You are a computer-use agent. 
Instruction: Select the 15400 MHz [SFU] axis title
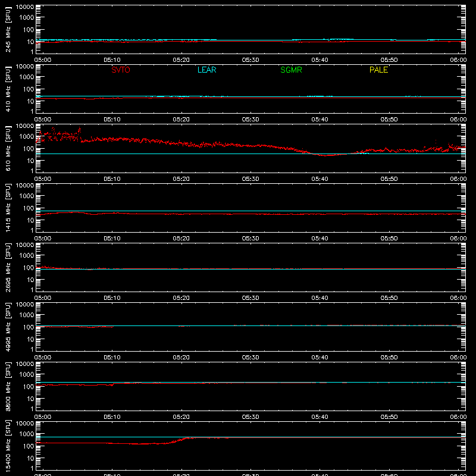8,446
